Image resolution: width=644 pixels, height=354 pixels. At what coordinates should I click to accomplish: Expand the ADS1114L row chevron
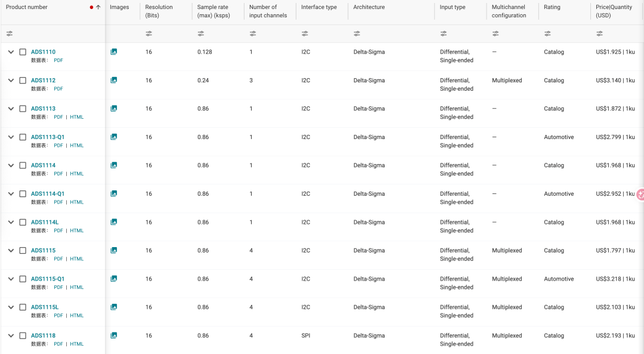[11, 222]
